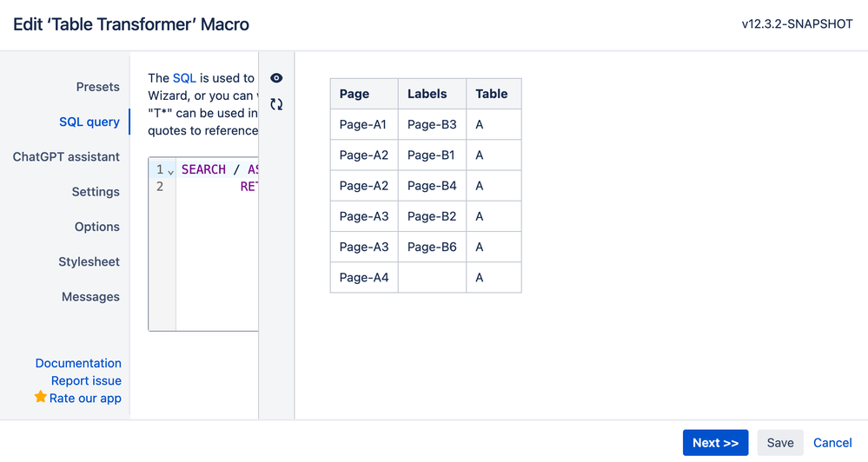Click the Rate our app link
Viewport: 868px width, 462px height.
[85, 399]
